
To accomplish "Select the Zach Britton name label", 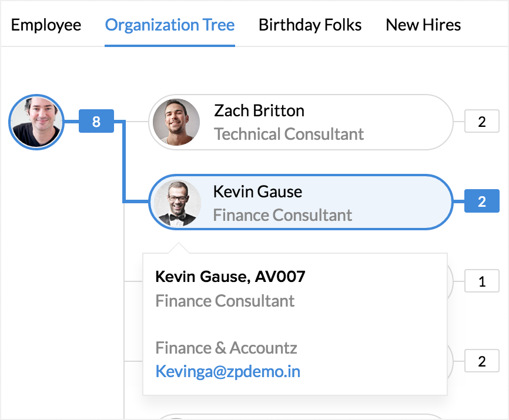I will 259,110.
